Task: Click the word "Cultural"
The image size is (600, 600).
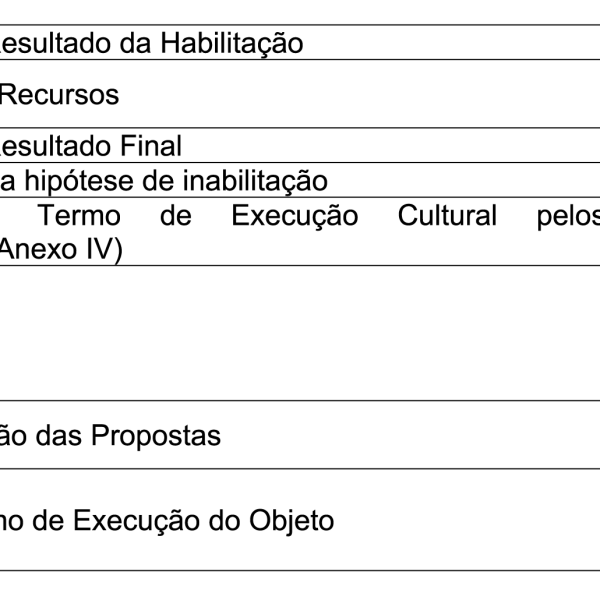Action: [447, 215]
